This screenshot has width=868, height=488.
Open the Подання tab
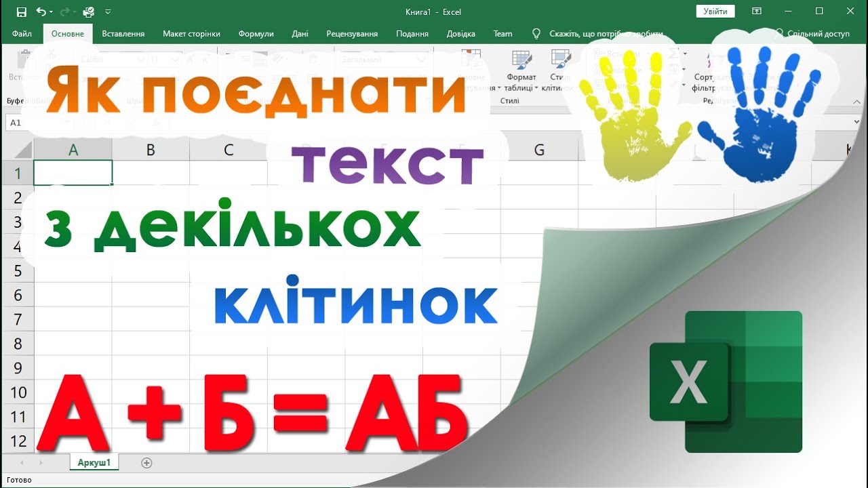(x=412, y=34)
